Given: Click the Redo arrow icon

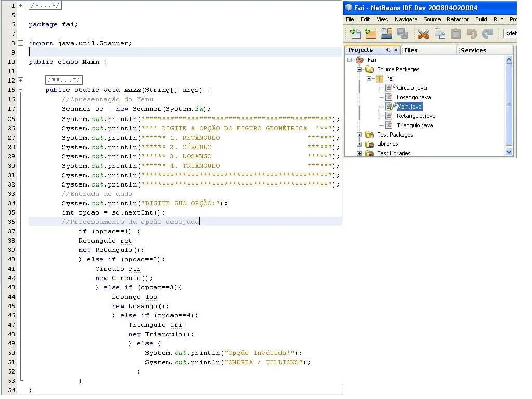Looking at the screenshot, I should pyautogui.click(x=487, y=34).
